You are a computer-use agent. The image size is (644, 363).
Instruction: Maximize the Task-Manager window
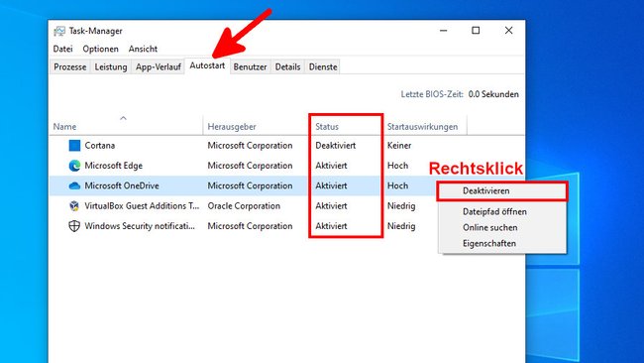click(476, 31)
